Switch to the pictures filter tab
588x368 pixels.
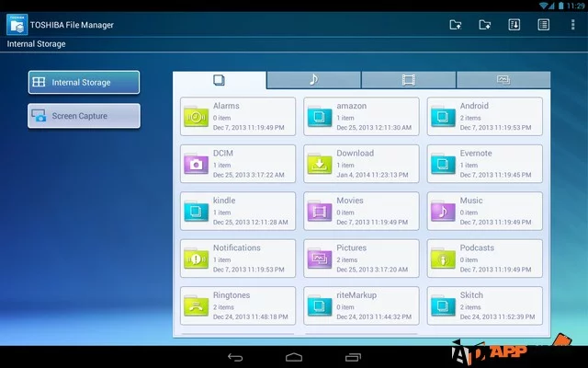pyautogui.click(x=503, y=80)
